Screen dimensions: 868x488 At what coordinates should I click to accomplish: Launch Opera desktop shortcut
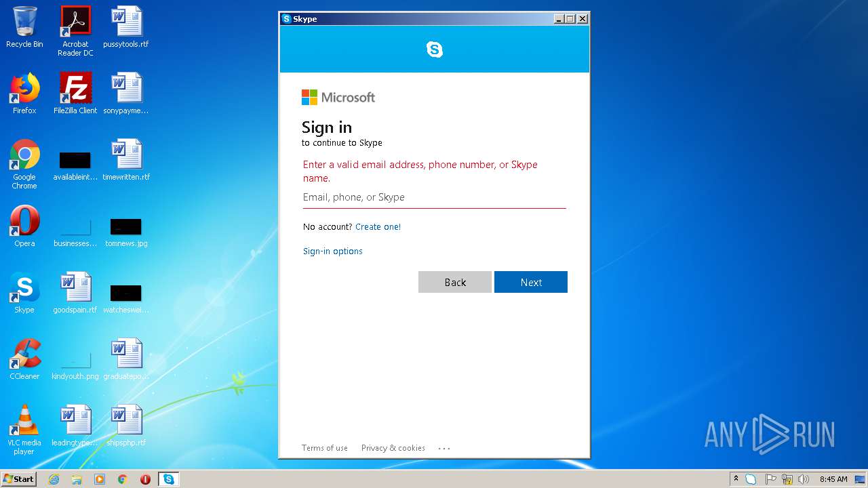pos(24,226)
